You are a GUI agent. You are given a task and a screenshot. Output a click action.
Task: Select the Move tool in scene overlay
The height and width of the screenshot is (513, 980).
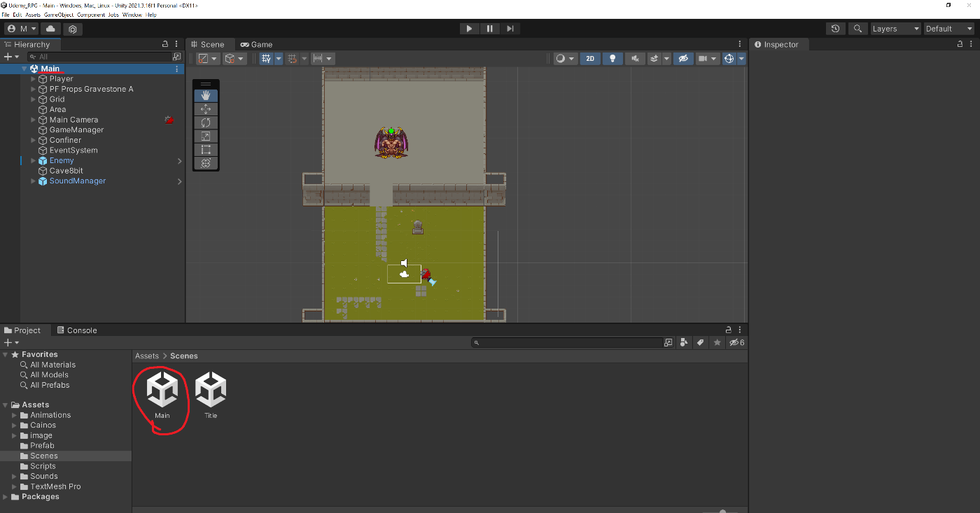[206, 109]
